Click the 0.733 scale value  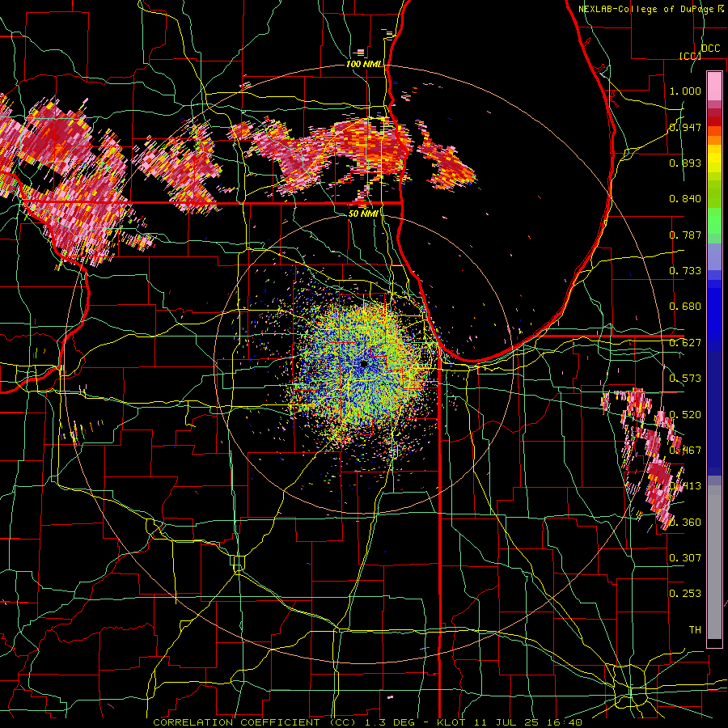click(x=685, y=271)
